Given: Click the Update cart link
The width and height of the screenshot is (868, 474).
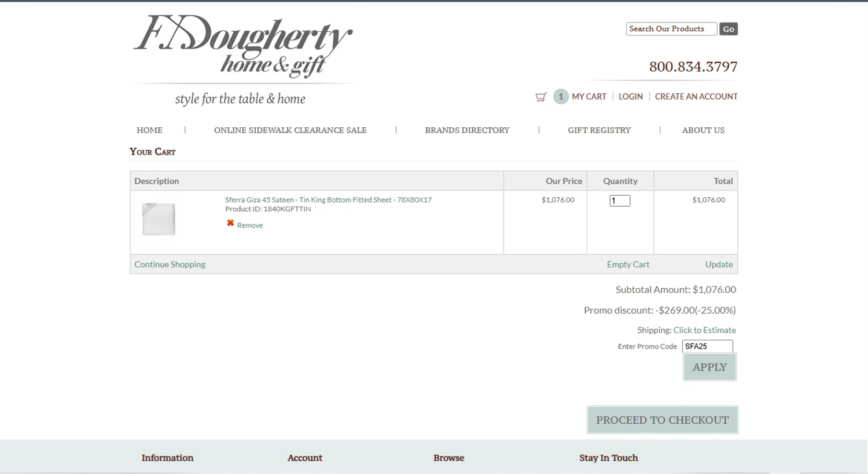Looking at the screenshot, I should pyautogui.click(x=719, y=264).
